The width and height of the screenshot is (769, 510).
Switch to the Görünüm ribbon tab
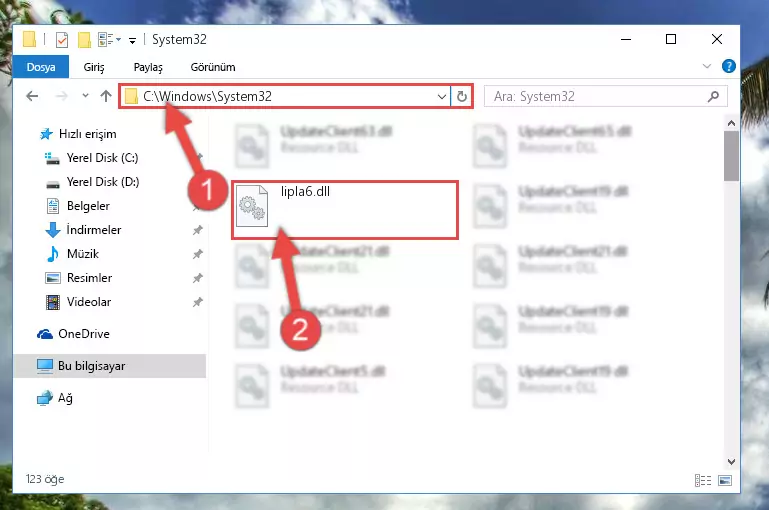click(x=213, y=67)
